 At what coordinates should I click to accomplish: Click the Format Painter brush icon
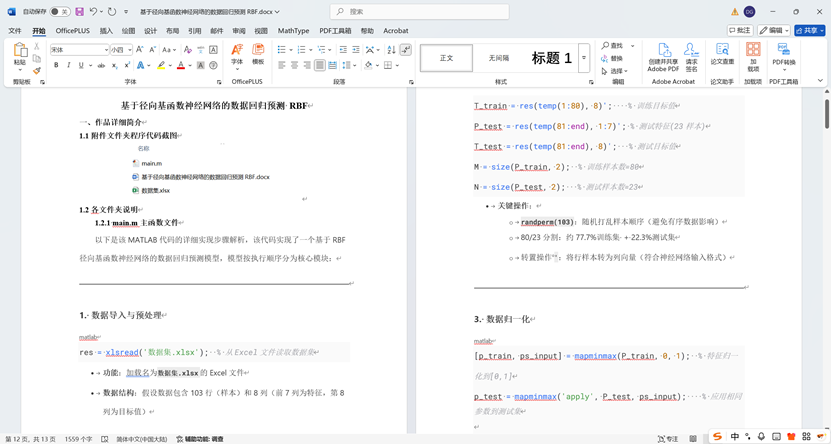37,70
